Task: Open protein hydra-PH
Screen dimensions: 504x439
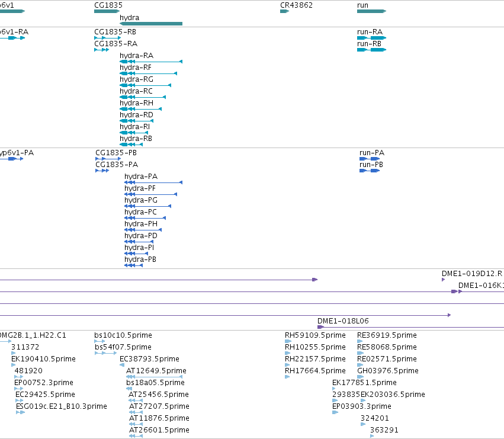Action: point(141,224)
